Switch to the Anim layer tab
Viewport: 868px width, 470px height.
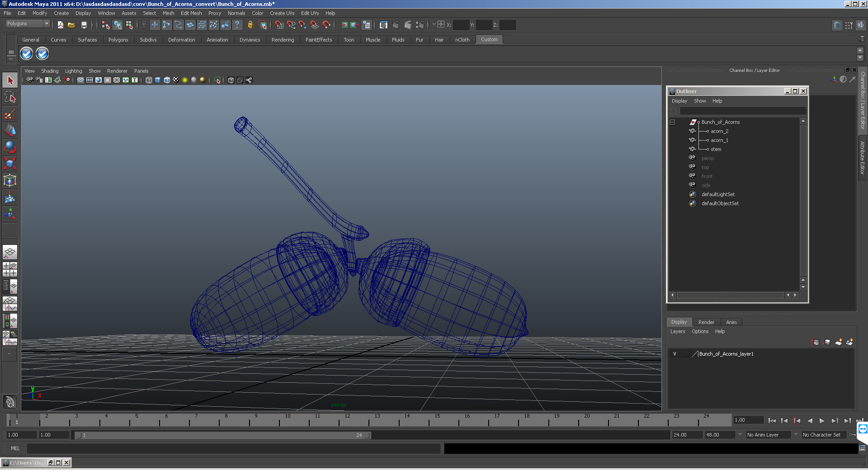(x=731, y=322)
